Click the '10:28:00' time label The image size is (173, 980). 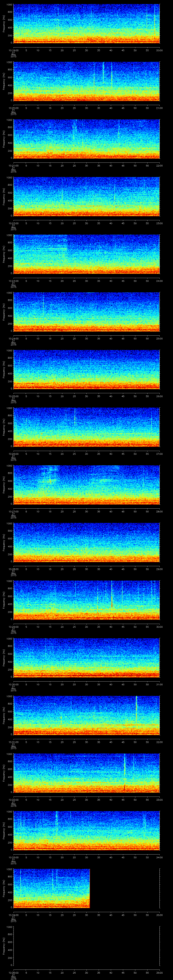[x=13, y=569]
